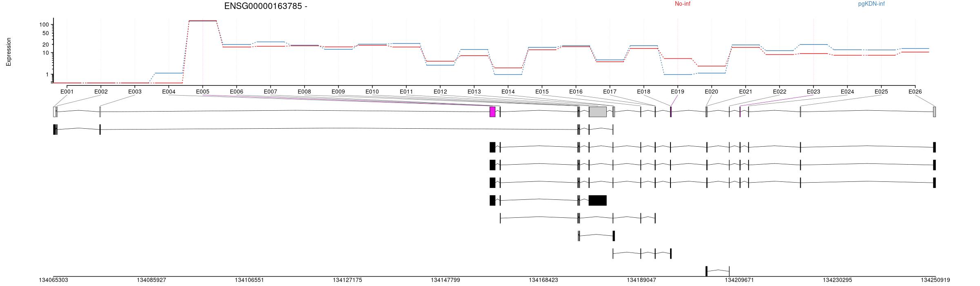This screenshot has width=980, height=286.
Task: Select exon label E016
Action: (576, 92)
